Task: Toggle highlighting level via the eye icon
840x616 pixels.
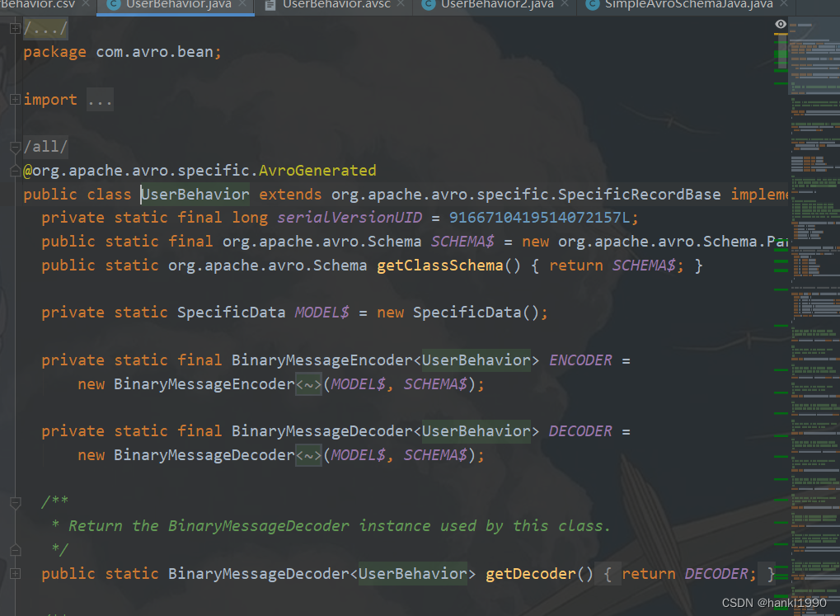Action: pos(779,24)
